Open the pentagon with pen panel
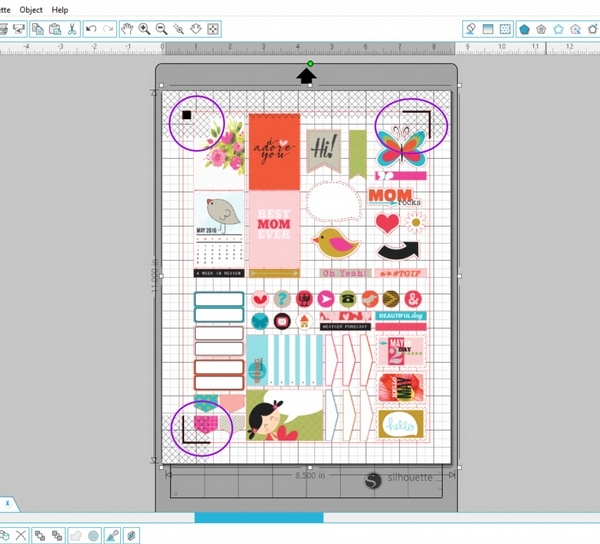The image size is (600, 544). (575, 29)
